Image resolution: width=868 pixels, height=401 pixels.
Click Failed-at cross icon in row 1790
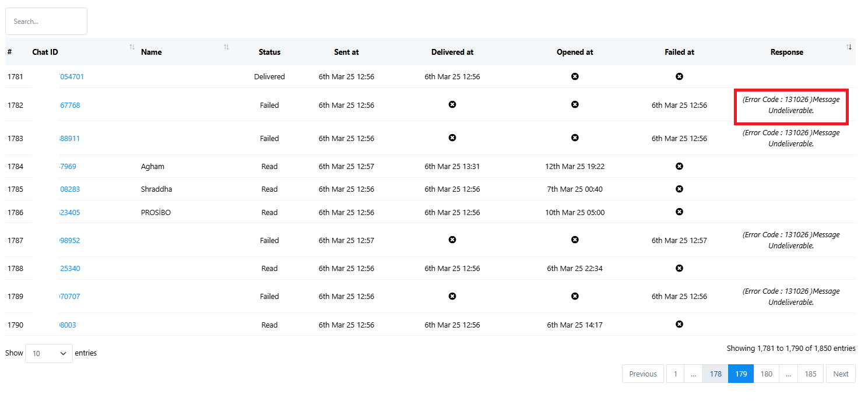click(x=679, y=324)
